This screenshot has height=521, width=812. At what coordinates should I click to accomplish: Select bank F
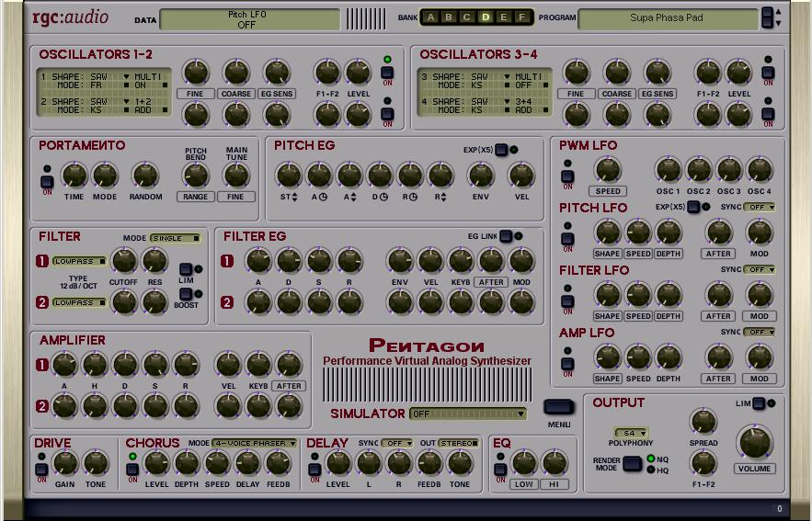pos(522,17)
